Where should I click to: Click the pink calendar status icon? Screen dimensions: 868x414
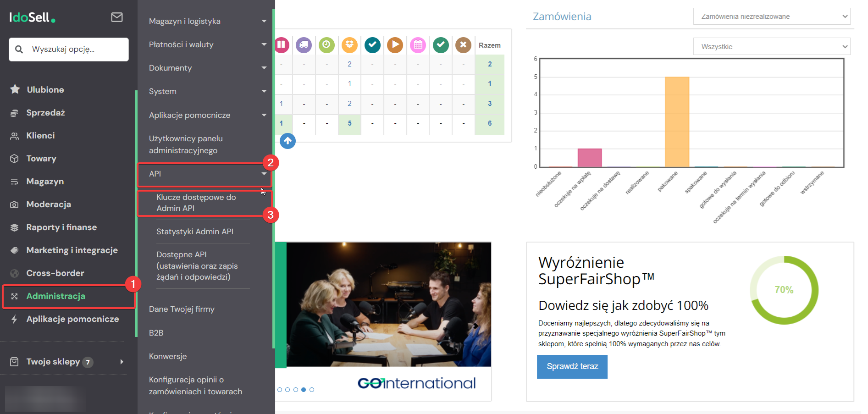418,45
